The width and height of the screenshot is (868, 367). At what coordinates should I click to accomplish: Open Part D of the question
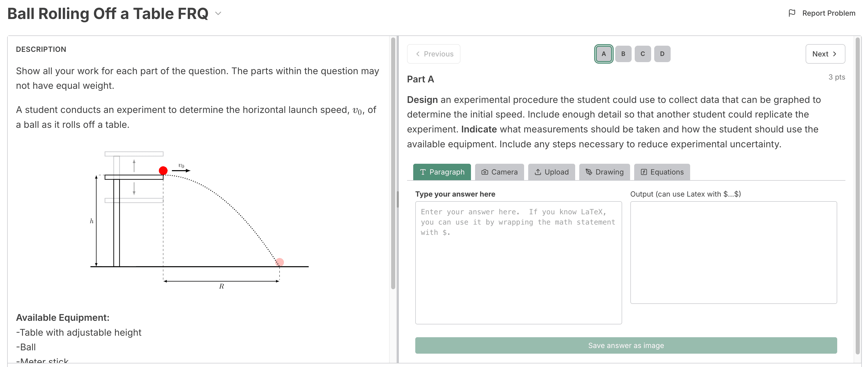click(x=662, y=54)
